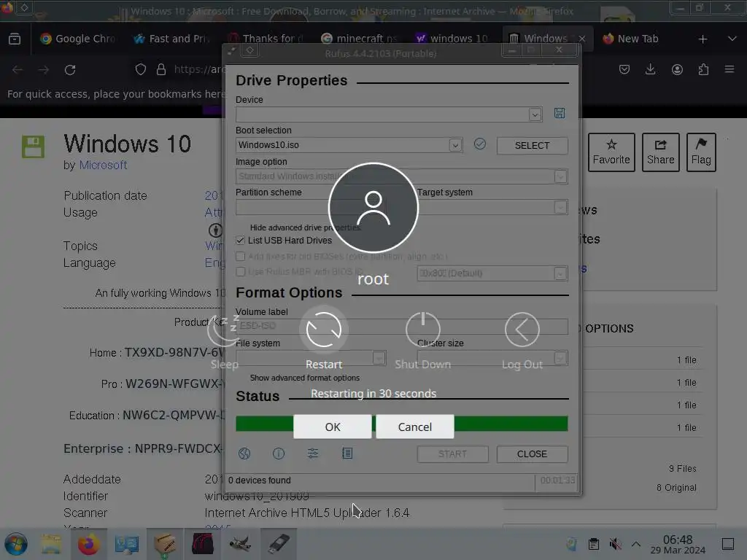This screenshot has height=560, width=747.
Task: Click the Firefox address bar URL
Action: click(x=198, y=69)
